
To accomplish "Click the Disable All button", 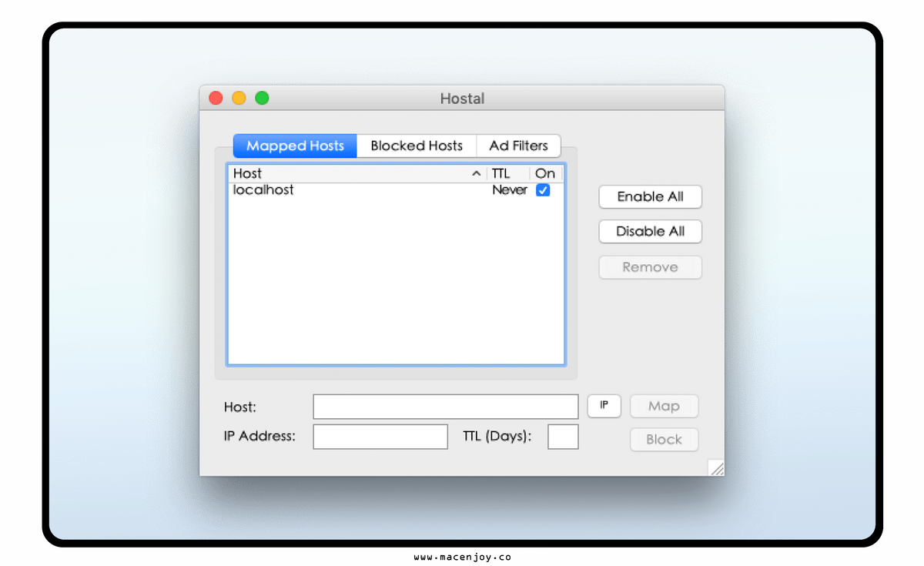I will (651, 232).
